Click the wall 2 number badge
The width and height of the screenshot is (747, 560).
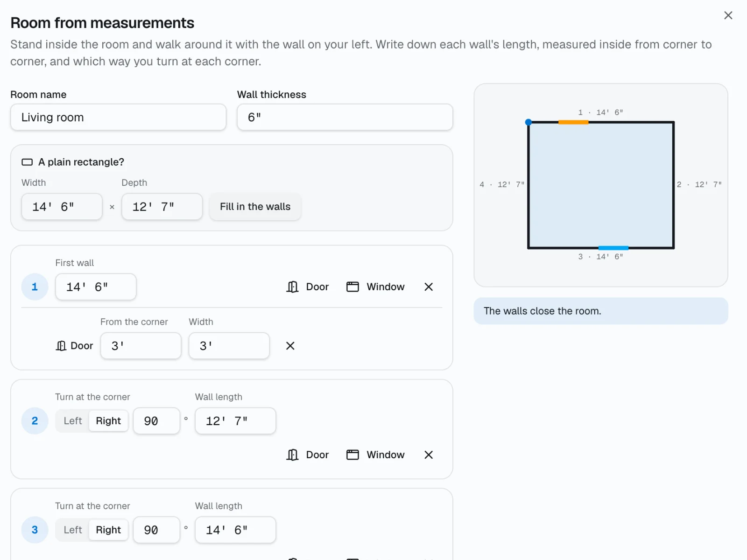click(x=35, y=421)
